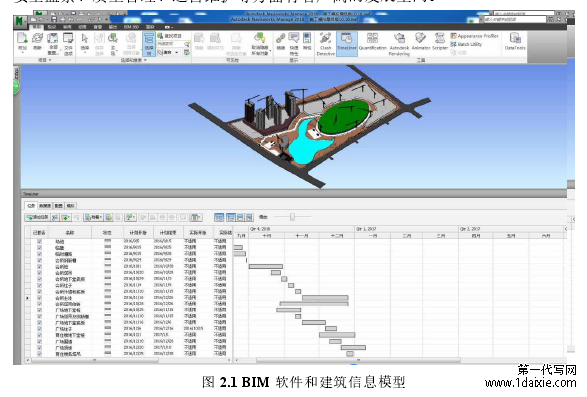Toggle Show Actual Dates Gantt button
Image resolution: width=587 pixels, height=397 pixels.
[x=240, y=217]
